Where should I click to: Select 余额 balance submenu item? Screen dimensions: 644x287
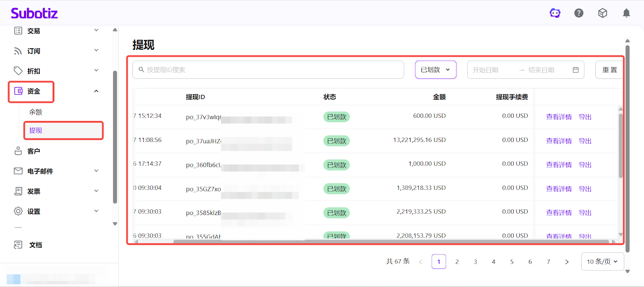pos(36,112)
